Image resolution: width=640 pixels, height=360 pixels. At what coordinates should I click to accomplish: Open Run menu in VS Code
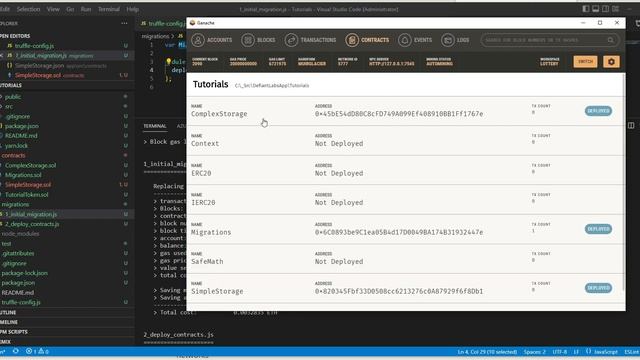[86, 9]
